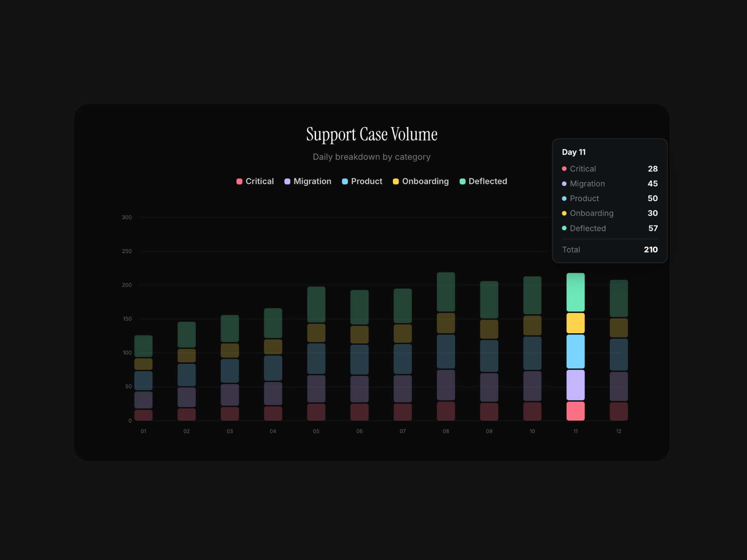Click the 11 label on the x-axis
The height and width of the screenshot is (560, 747).
click(x=575, y=431)
